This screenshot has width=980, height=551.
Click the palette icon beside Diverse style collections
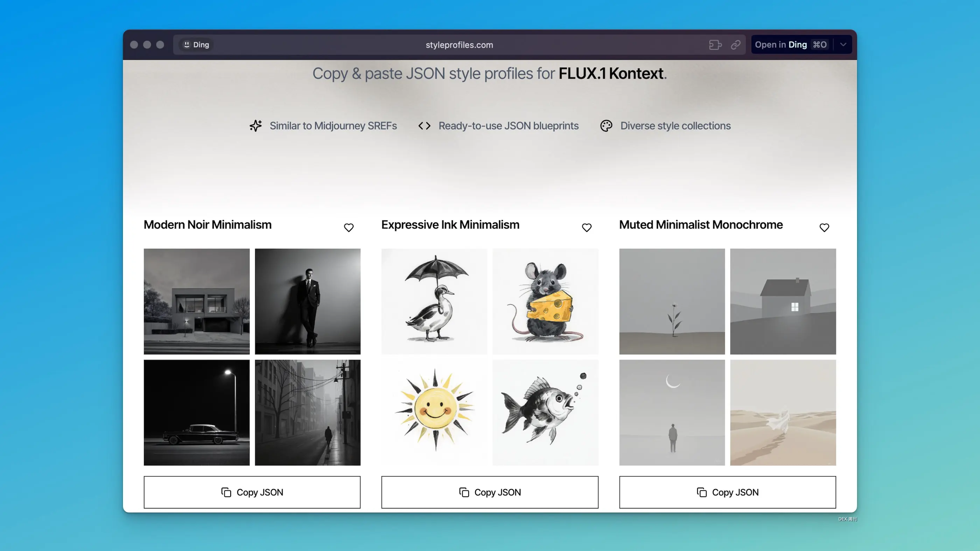606,126
